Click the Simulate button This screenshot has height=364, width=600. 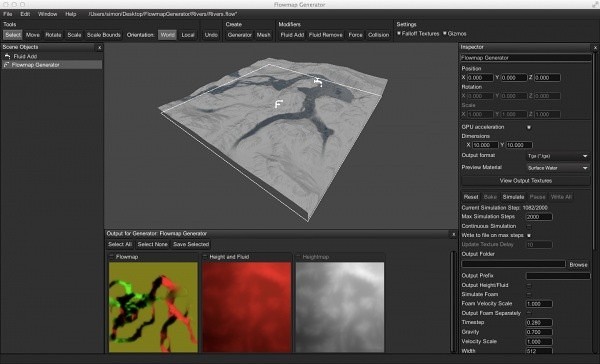pos(513,197)
